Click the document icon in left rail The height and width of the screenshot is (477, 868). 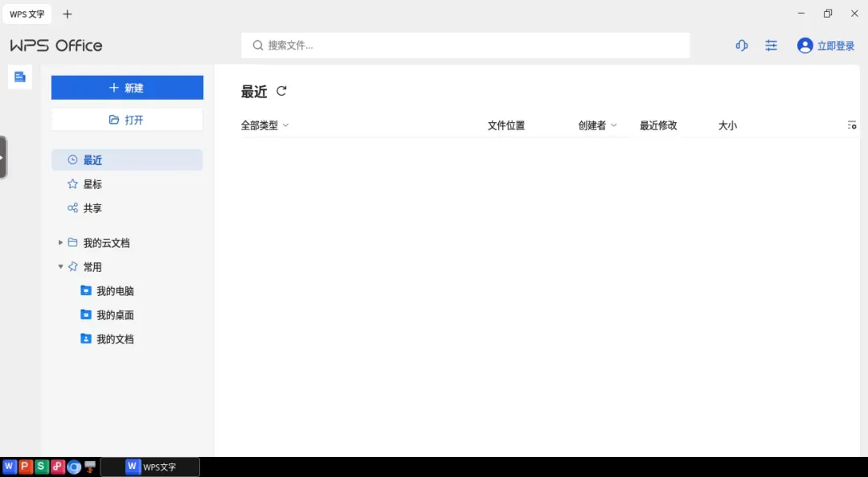20,77
